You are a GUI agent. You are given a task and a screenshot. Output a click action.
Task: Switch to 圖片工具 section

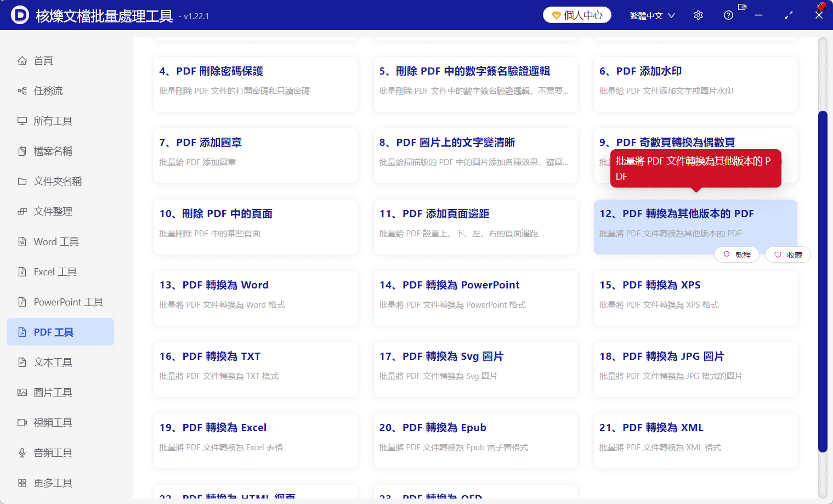(60, 393)
